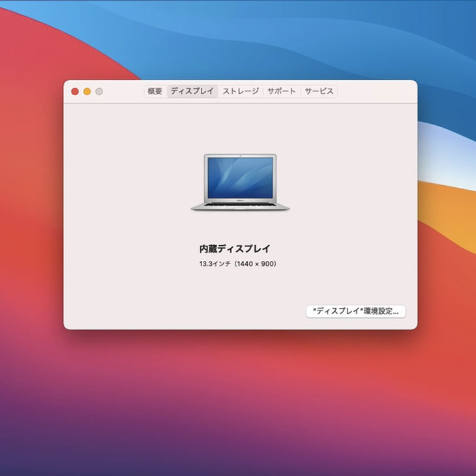Close the About This Mac window
Image resolution: width=476 pixels, height=476 pixels.
75,91
